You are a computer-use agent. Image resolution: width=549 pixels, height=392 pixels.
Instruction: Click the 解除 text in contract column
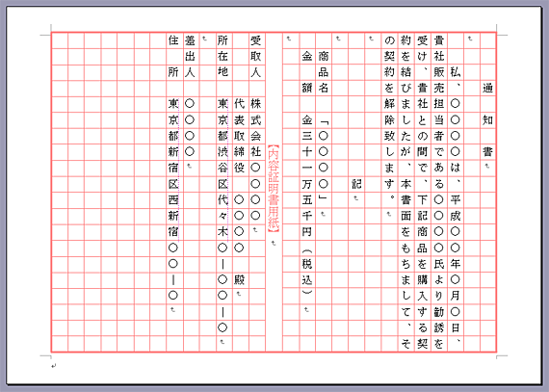point(389,112)
